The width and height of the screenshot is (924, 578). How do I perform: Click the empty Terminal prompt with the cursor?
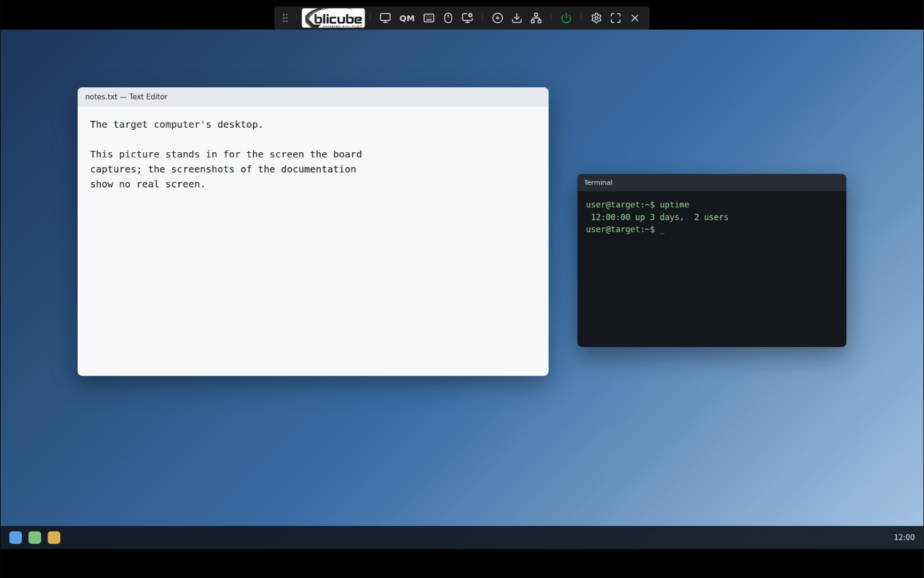[x=625, y=229]
